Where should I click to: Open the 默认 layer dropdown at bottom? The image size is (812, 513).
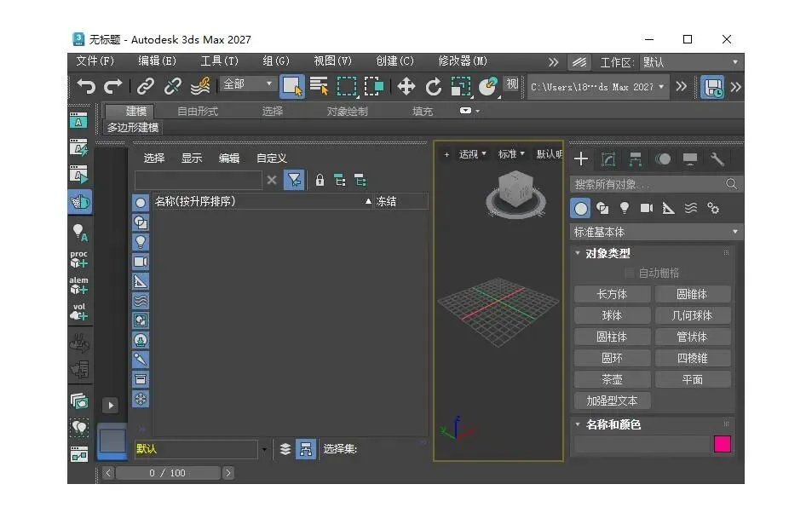(x=264, y=449)
